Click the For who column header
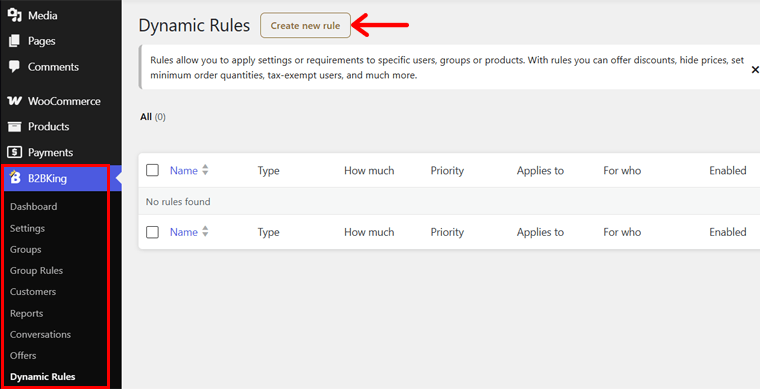Image resolution: width=760 pixels, height=389 pixels. tap(622, 171)
